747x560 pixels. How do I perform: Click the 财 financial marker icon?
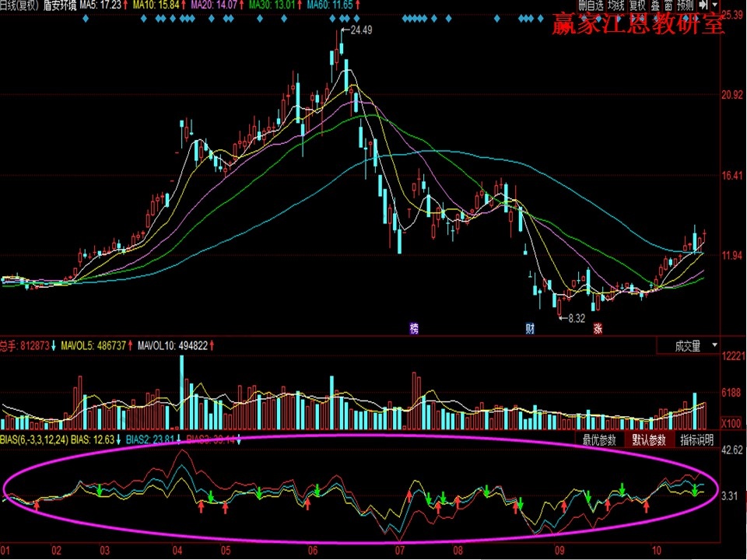pos(530,328)
